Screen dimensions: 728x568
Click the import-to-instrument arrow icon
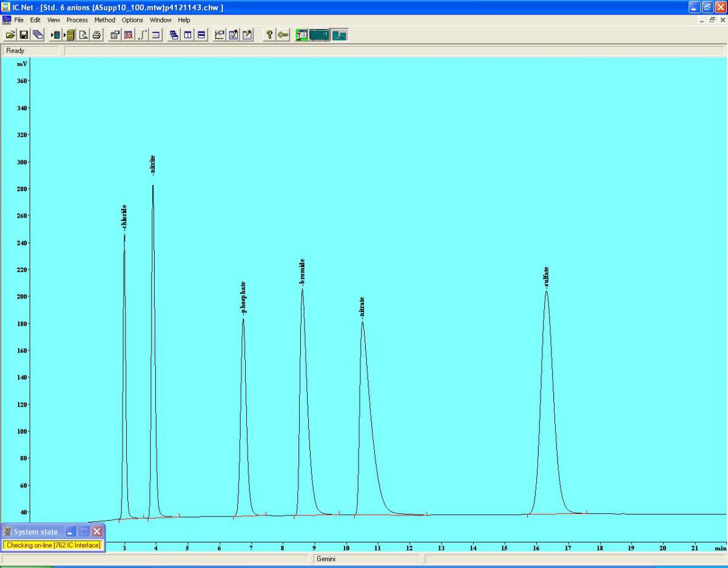pyautogui.click(x=56, y=35)
